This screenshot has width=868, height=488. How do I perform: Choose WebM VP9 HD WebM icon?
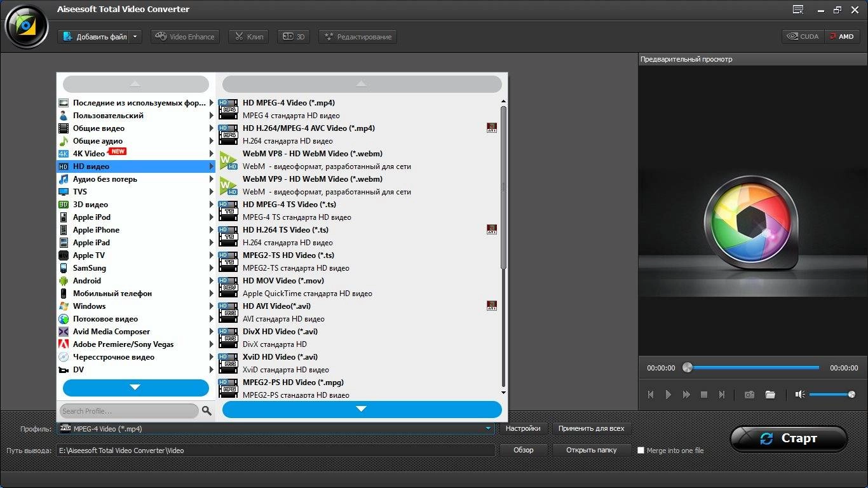(x=228, y=186)
